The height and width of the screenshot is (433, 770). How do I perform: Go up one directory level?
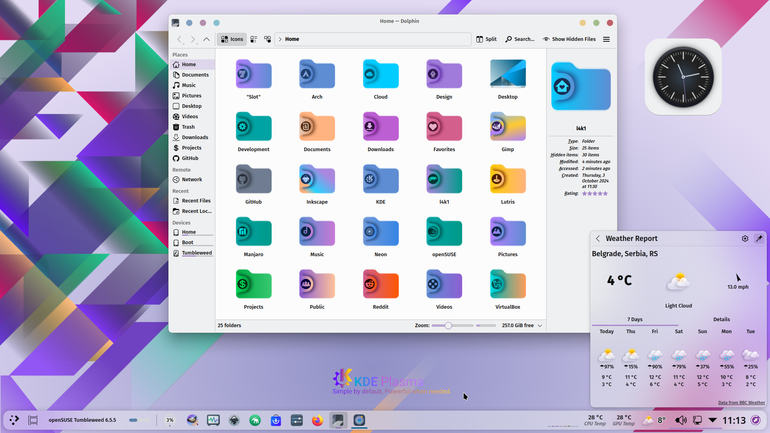(207, 39)
